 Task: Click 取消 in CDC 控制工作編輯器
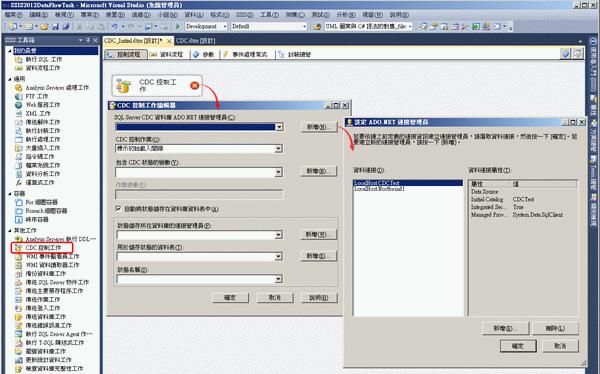275,297
